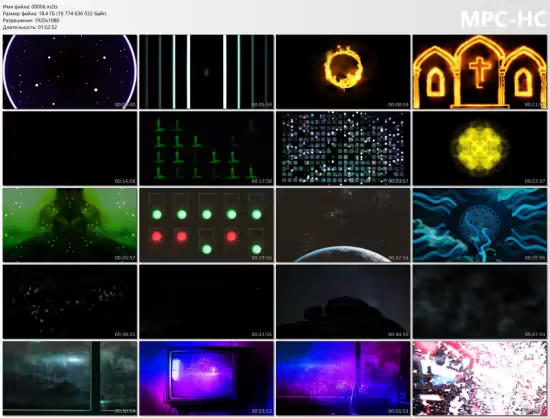Click the grid of white squares thumbnail
The image size is (550, 418).
pos(343,148)
